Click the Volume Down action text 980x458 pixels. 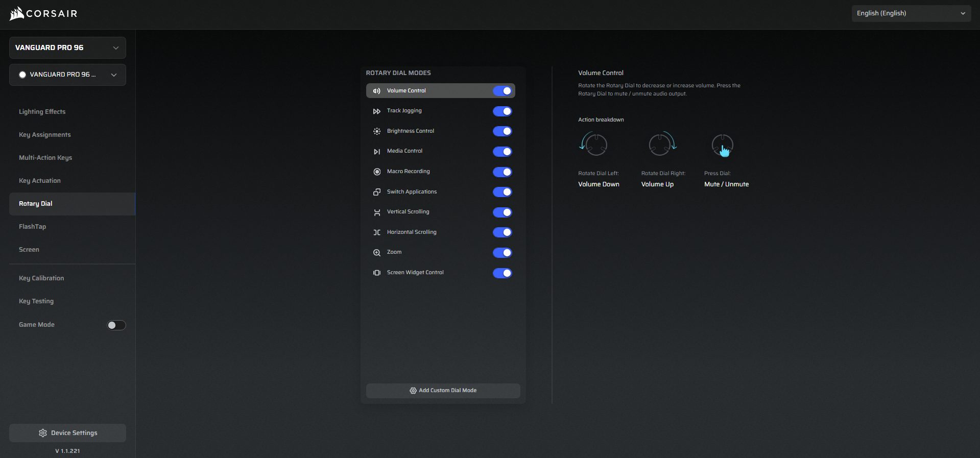[x=599, y=184]
